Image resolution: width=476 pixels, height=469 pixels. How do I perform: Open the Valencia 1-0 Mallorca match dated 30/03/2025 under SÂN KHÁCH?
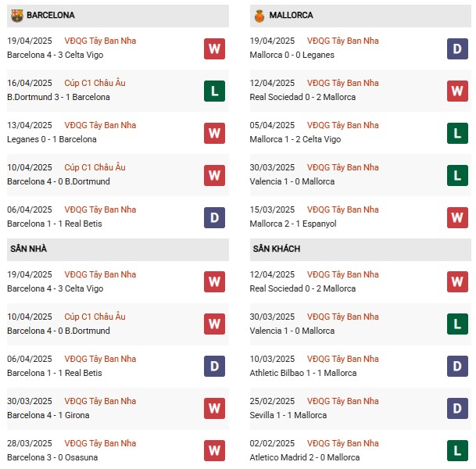[293, 331]
